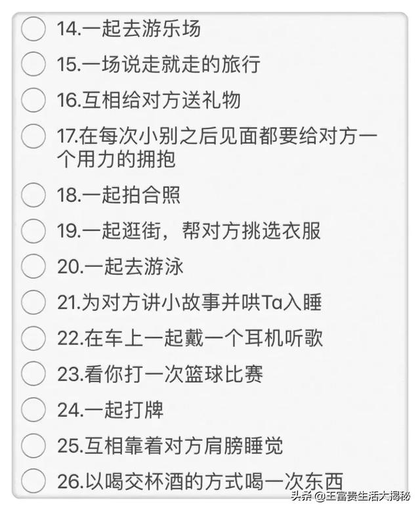Check the circle for item 14 一起去游乐场
The width and height of the screenshot is (420, 511).
[x=33, y=29]
